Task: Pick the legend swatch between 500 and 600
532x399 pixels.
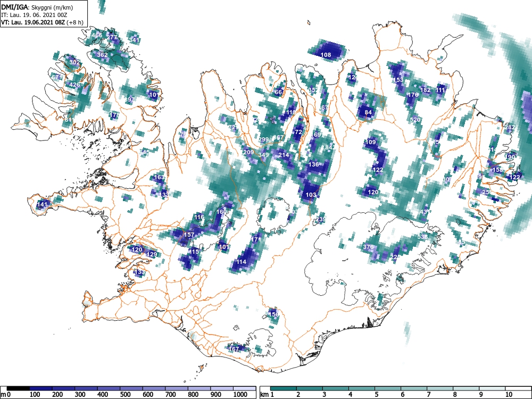Action: [131, 388]
